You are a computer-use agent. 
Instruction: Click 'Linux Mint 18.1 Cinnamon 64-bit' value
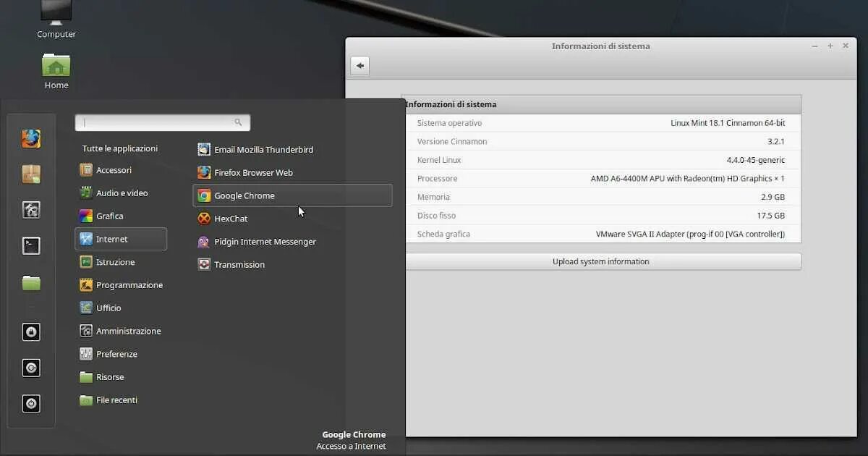coord(728,123)
